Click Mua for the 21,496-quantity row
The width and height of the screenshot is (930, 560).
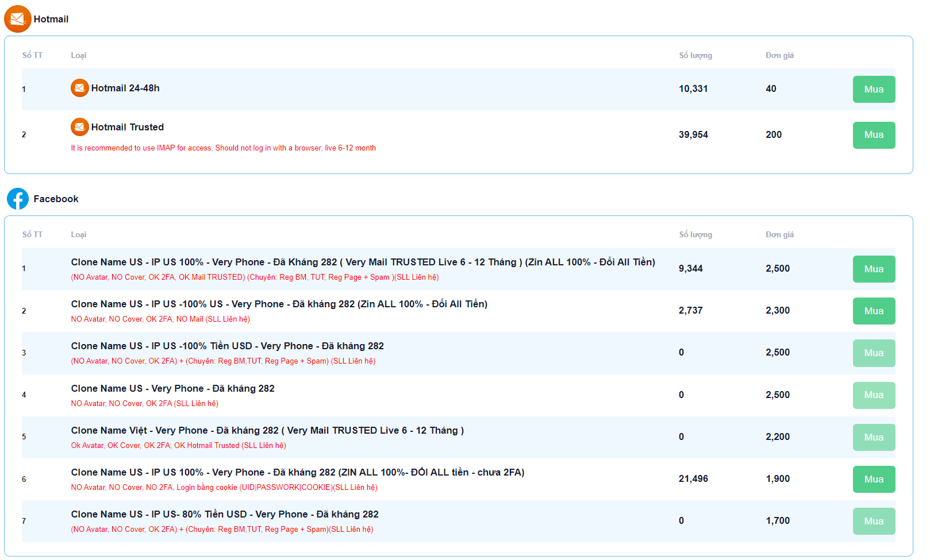pos(874,479)
